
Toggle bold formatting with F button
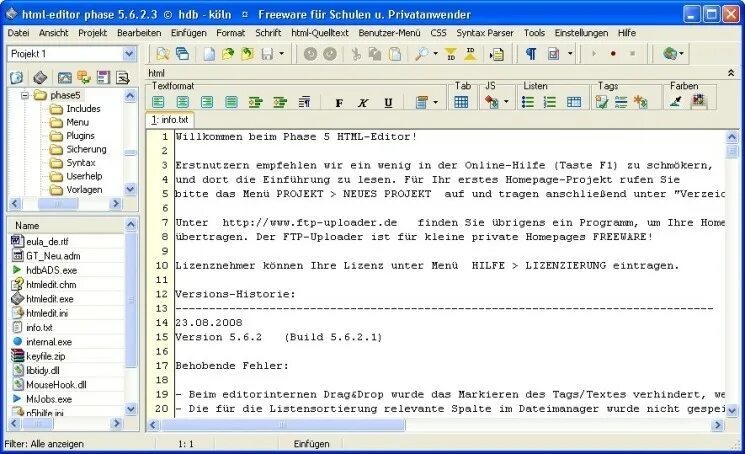339,103
